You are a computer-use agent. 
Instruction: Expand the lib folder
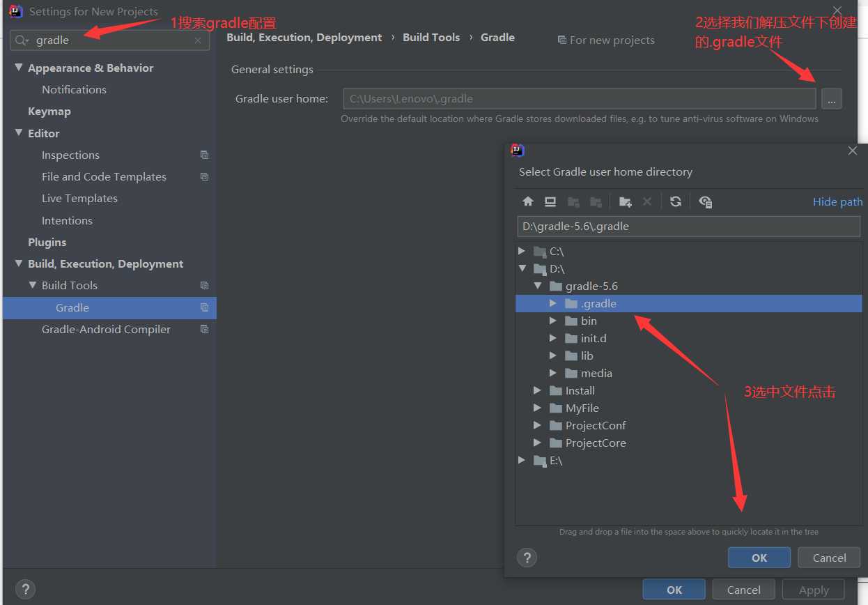[552, 355]
